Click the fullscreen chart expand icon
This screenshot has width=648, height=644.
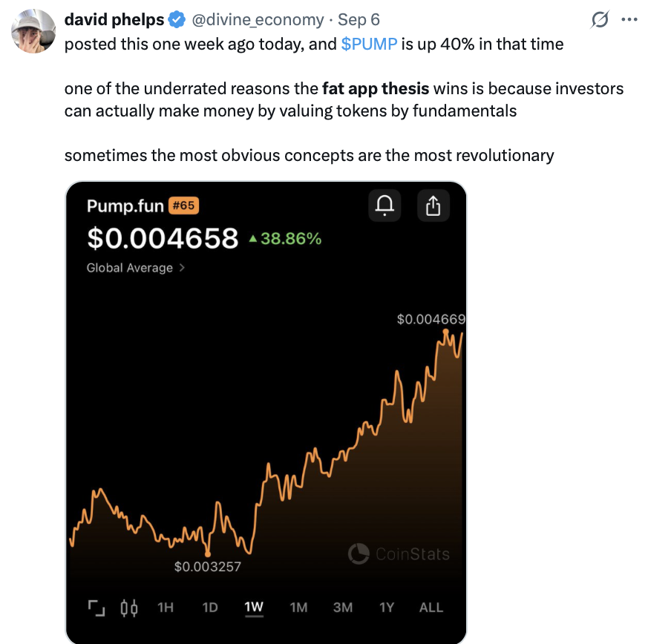96,607
